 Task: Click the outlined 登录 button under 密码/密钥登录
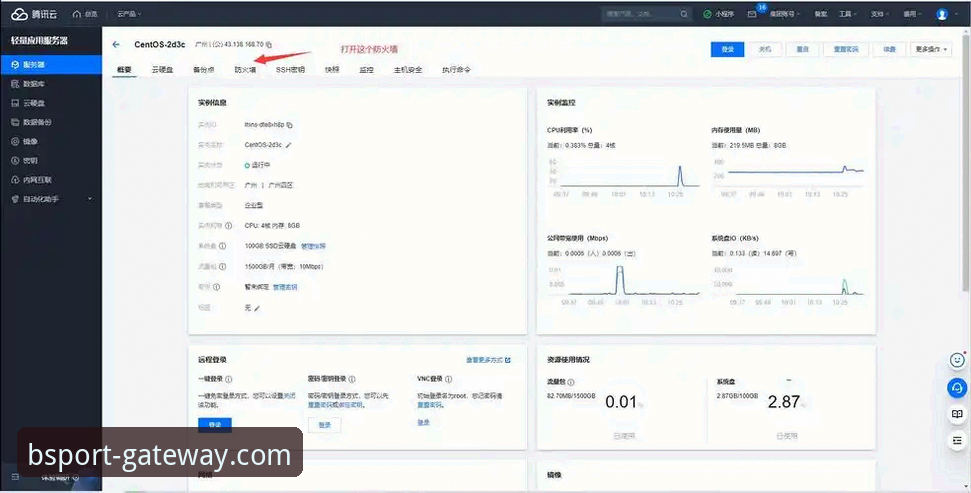[324, 425]
